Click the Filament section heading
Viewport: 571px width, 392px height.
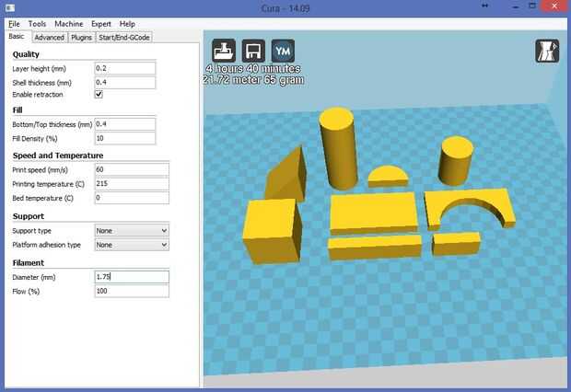[28, 263]
